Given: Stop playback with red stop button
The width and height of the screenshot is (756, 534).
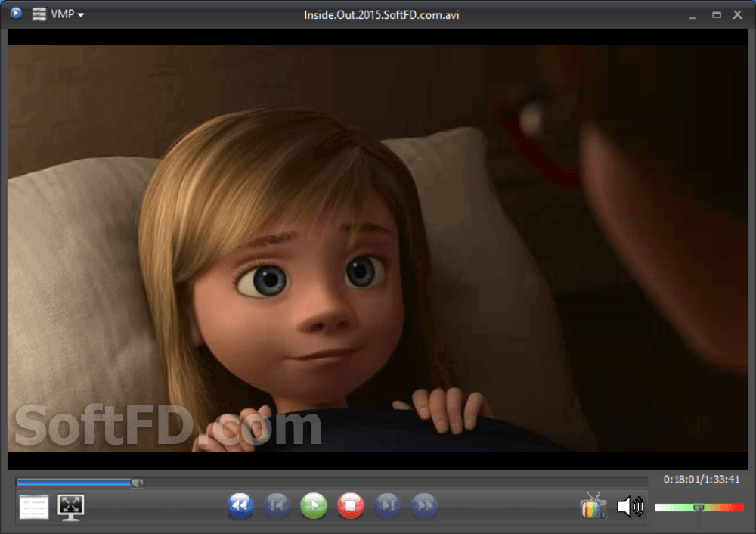Looking at the screenshot, I should pos(351,505).
